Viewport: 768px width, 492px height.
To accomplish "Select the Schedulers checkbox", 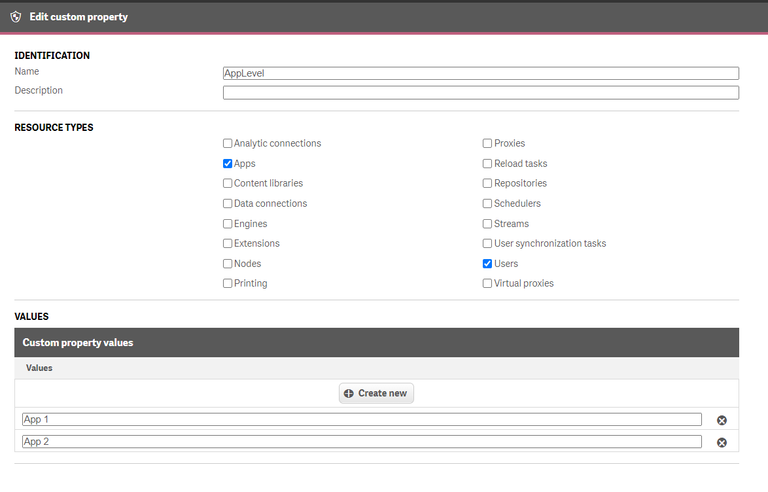I will [487, 203].
